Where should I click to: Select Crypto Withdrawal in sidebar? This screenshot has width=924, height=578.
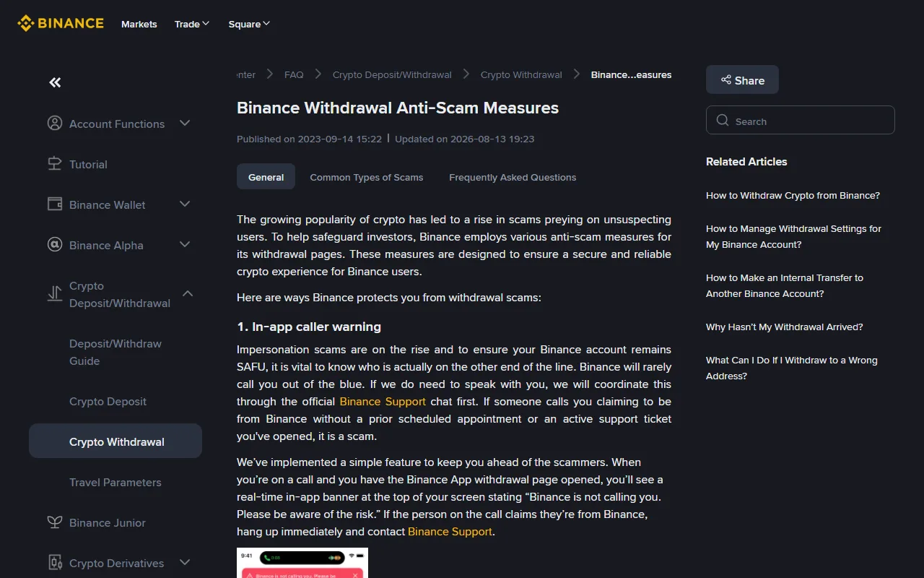[x=115, y=441]
